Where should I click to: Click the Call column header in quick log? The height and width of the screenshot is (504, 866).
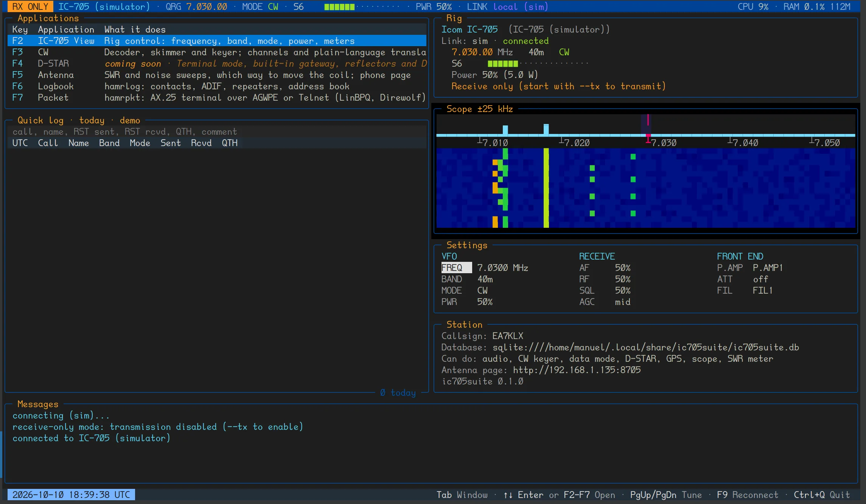[x=48, y=143]
